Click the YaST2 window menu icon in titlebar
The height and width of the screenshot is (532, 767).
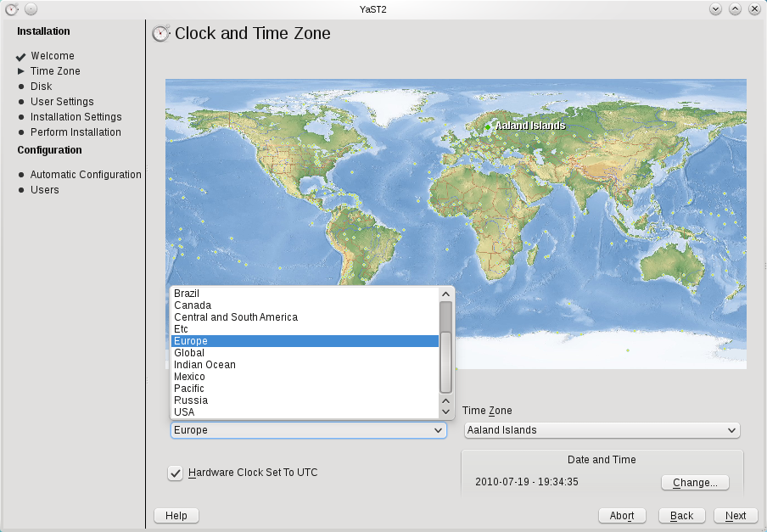[12, 8]
